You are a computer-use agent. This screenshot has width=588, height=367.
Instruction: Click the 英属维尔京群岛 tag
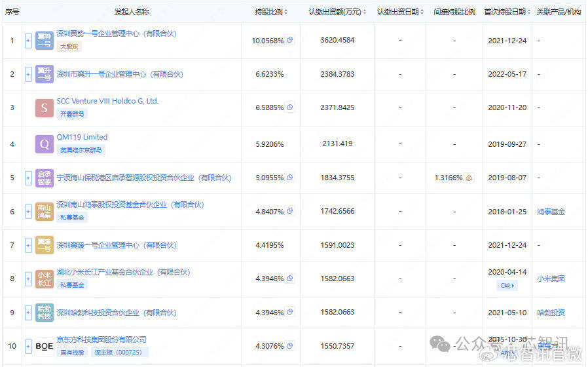tap(81, 150)
